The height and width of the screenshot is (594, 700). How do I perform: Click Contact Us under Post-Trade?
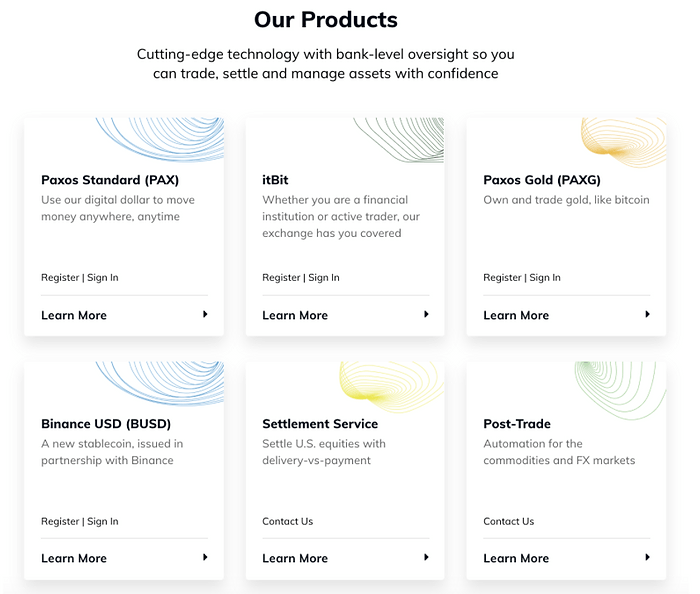click(509, 521)
